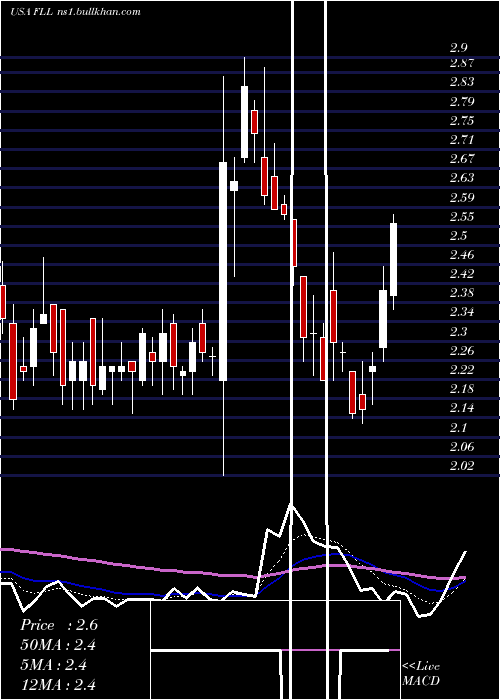
Task: Click the 2.3 price axis label
Action: coord(458,331)
